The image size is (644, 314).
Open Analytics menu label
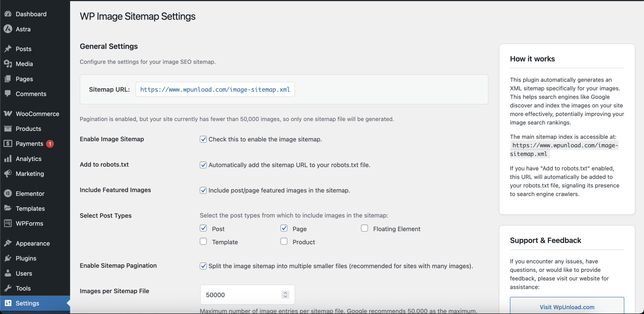pos(29,159)
